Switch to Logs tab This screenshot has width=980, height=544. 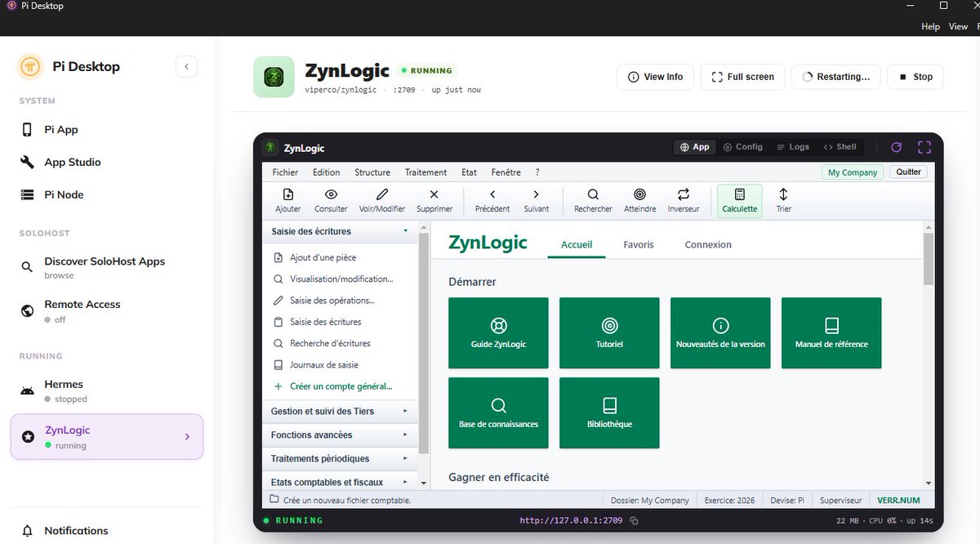793,147
